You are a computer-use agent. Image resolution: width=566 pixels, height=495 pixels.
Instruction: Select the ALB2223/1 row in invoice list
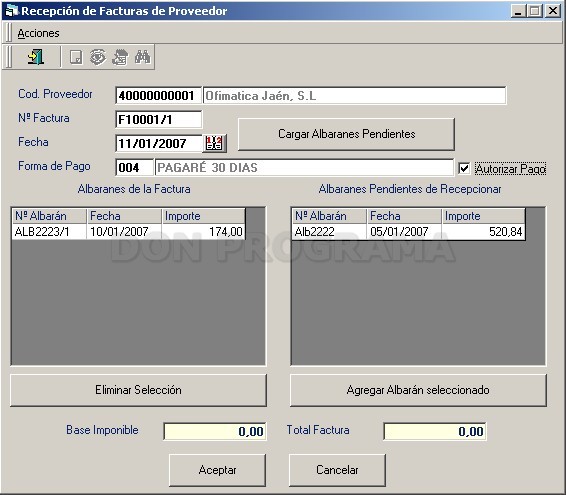[x=129, y=231]
